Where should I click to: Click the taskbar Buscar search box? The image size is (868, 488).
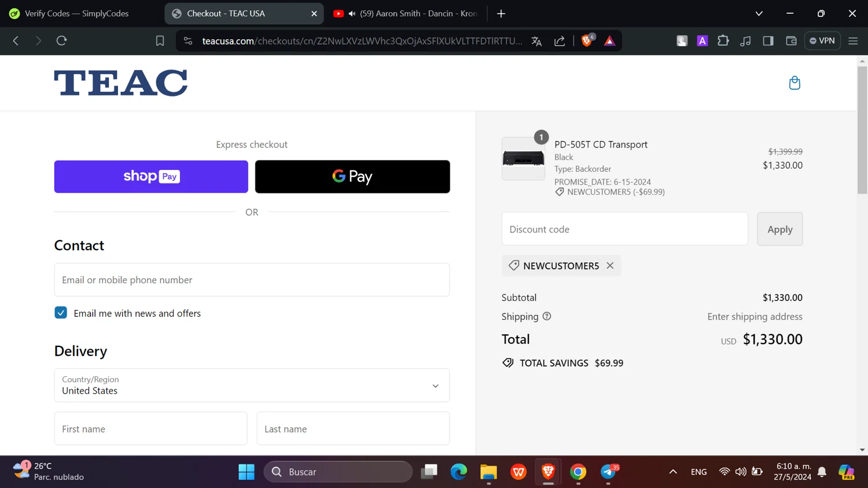[x=338, y=472]
